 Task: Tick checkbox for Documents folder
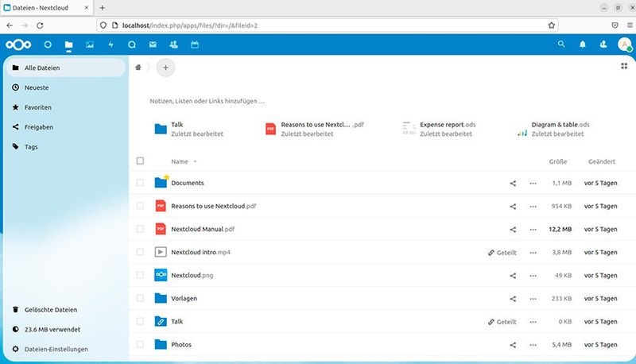click(141, 183)
